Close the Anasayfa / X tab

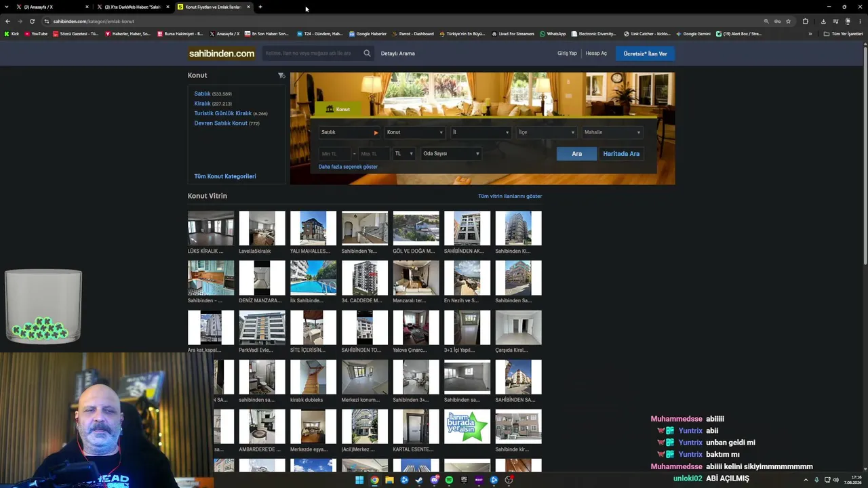[87, 7]
